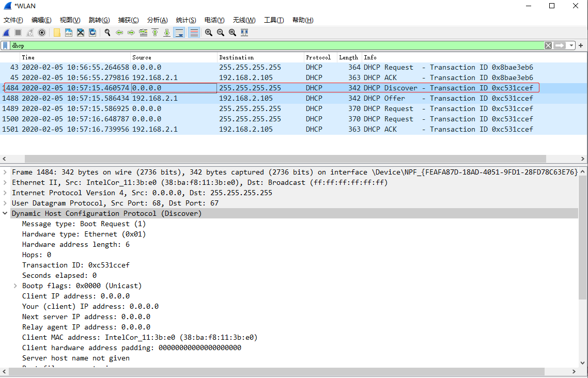The width and height of the screenshot is (588, 378).
Task: Open capture options with the gear icon
Action: (41, 33)
